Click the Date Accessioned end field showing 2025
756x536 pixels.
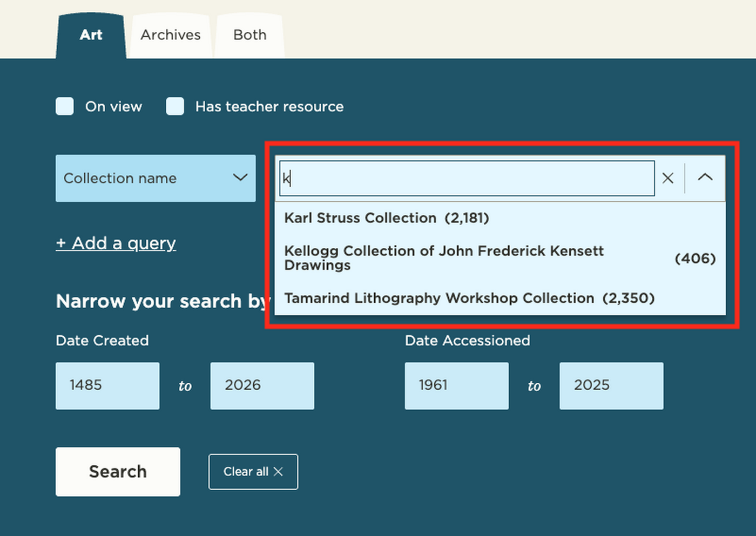click(611, 385)
